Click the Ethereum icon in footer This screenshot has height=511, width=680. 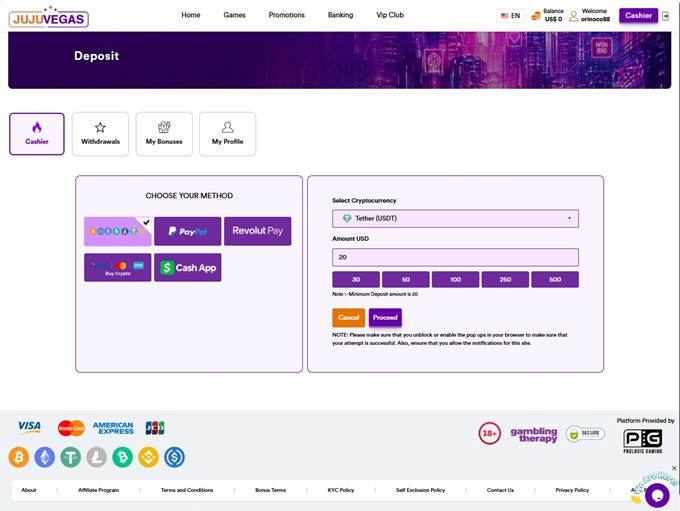(45, 457)
